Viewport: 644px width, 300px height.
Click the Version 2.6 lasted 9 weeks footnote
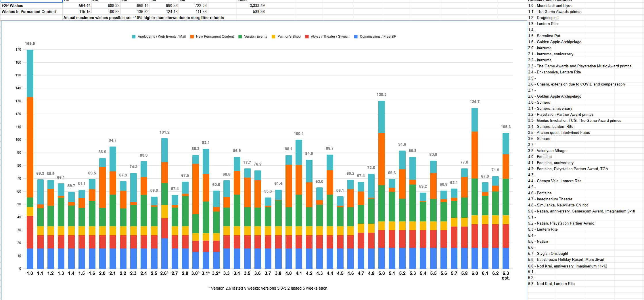pyautogui.click(x=268, y=288)
